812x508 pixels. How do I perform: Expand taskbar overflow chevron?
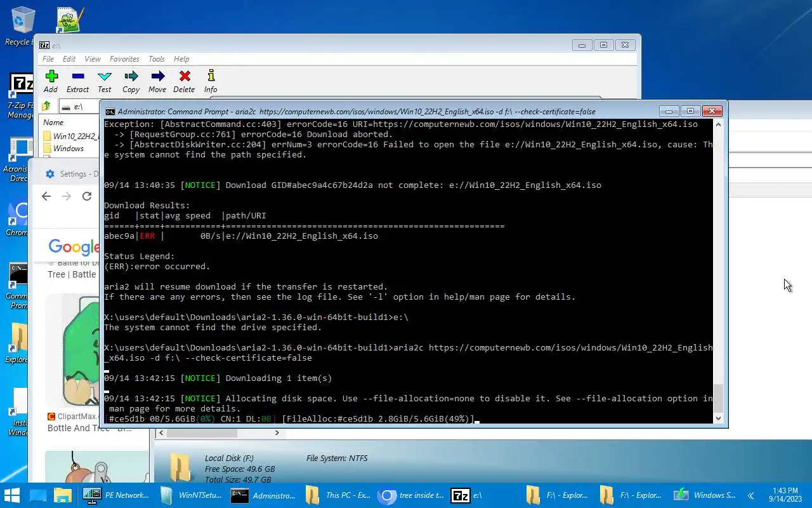[750, 495]
